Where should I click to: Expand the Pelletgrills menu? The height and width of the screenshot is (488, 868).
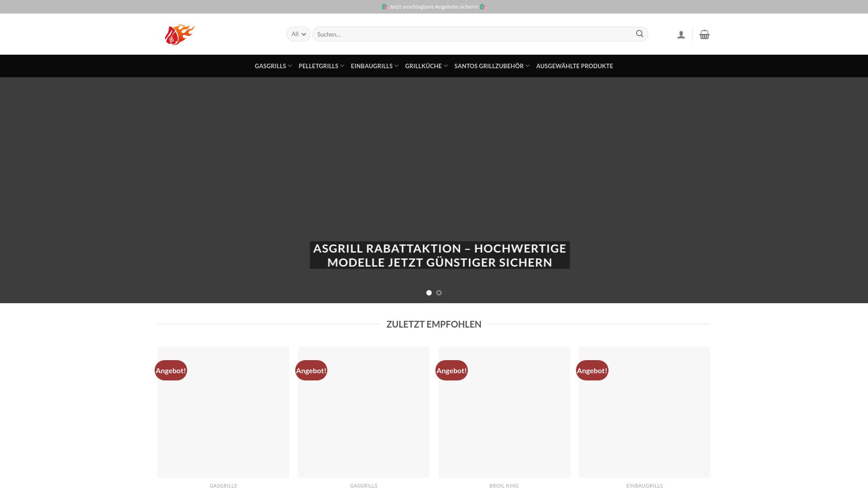[x=321, y=66]
